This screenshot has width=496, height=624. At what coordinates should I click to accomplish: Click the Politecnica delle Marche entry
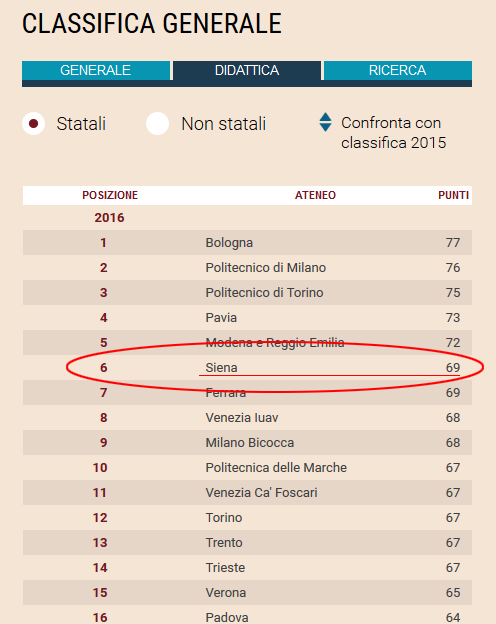(276, 468)
